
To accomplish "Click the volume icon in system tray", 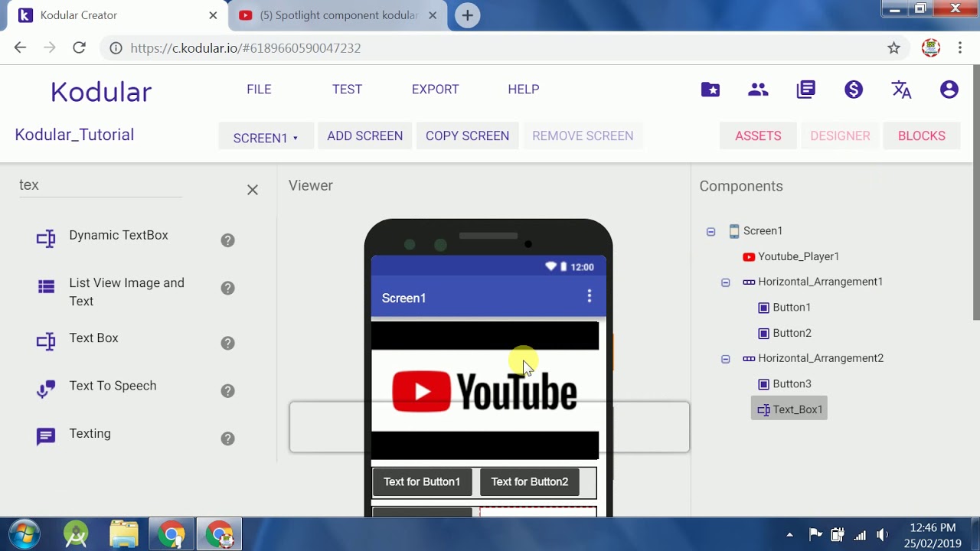I will tap(882, 535).
